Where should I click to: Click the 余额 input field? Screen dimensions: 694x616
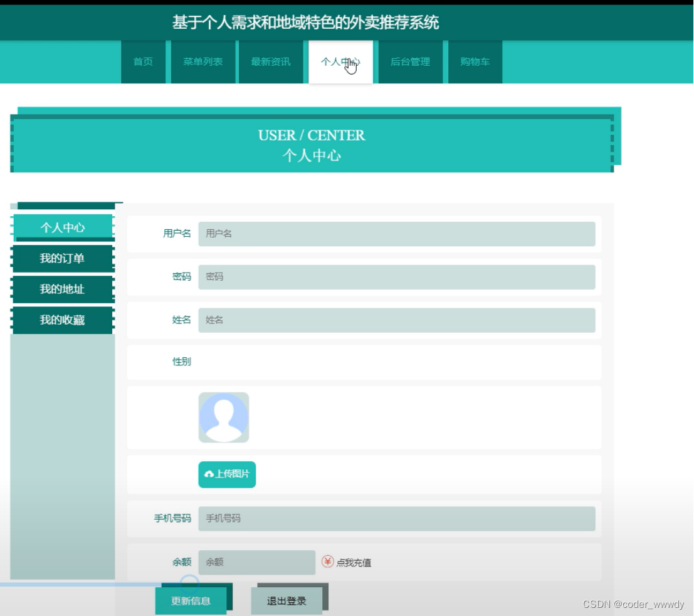256,563
